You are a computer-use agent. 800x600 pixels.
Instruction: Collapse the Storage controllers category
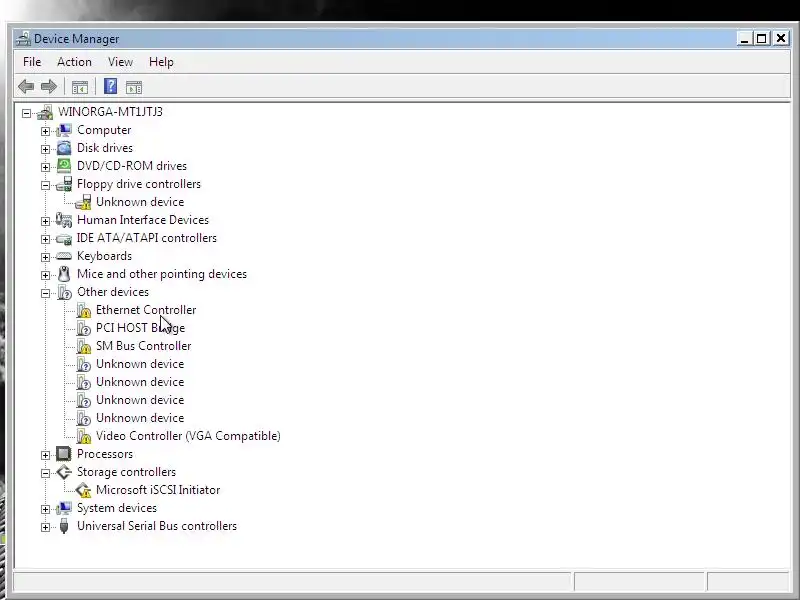pyautogui.click(x=45, y=473)
